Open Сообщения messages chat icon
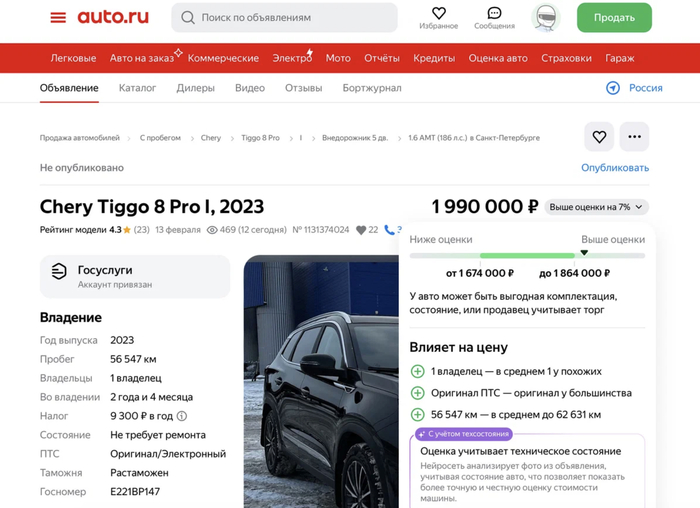 point(494,14)
